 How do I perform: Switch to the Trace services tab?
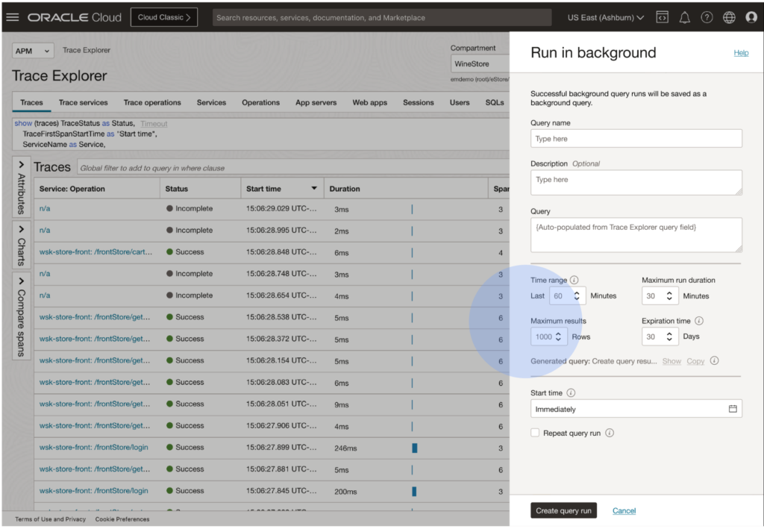click(x=83, y=102)
